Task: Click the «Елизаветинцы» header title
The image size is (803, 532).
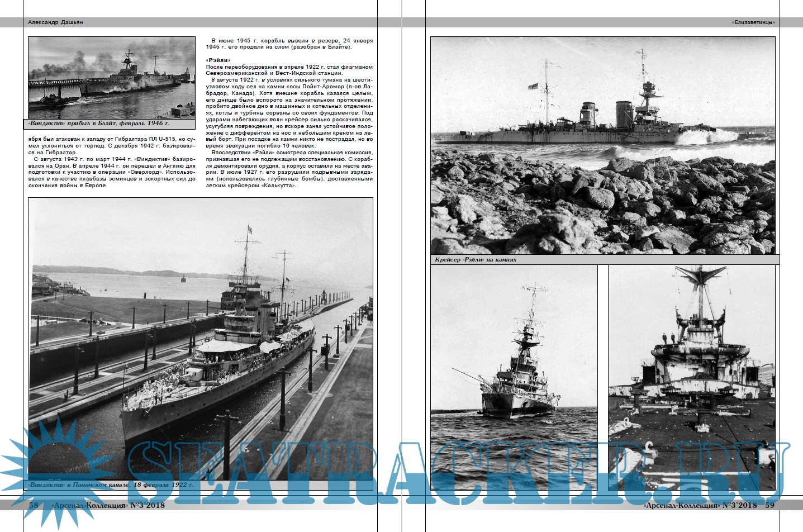Action: coord(753,22)
